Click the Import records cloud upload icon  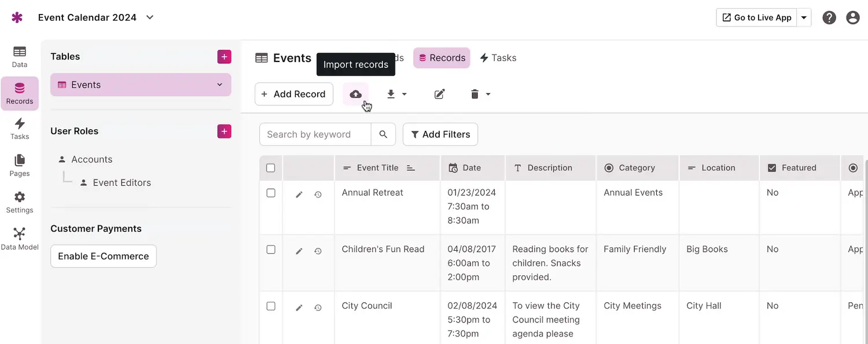tap(355, 94)
